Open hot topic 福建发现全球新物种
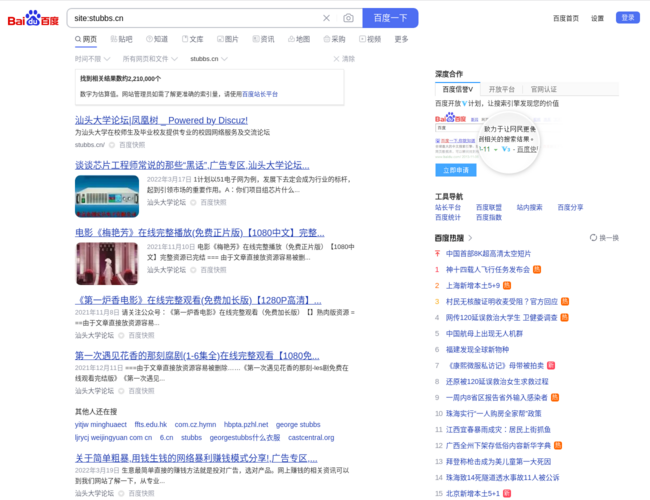This screenshot has width=650, height=500. tap(477, 350)
